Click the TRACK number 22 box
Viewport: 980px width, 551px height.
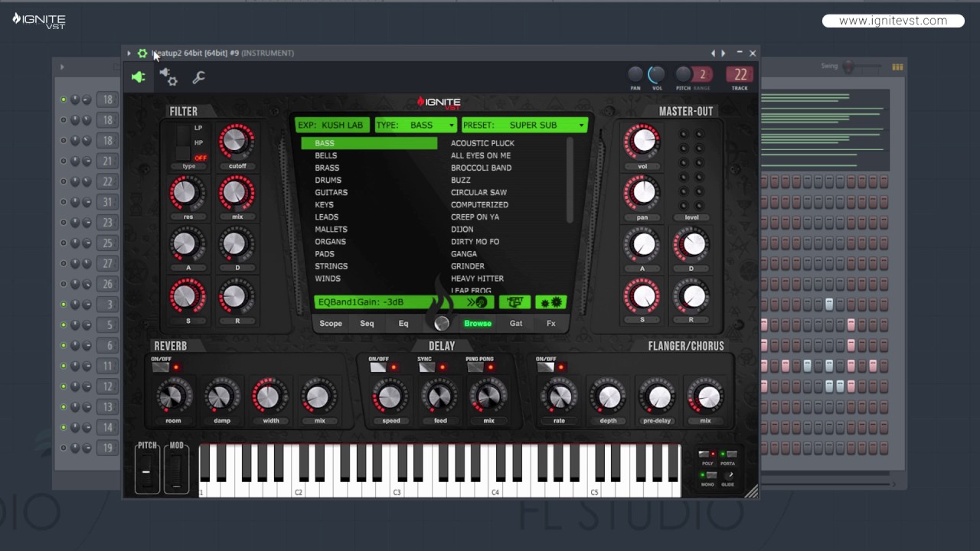740,74
